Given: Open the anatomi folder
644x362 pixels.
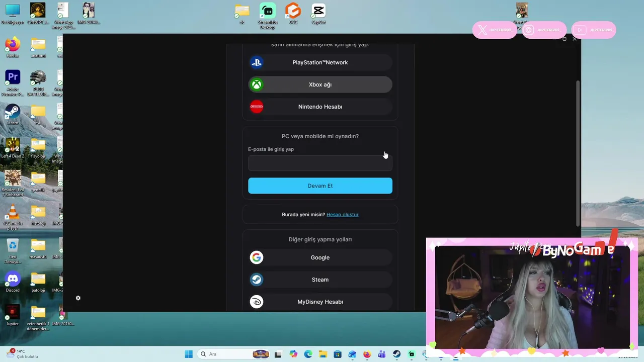Looking at the screenshot, I should point(38,47).
